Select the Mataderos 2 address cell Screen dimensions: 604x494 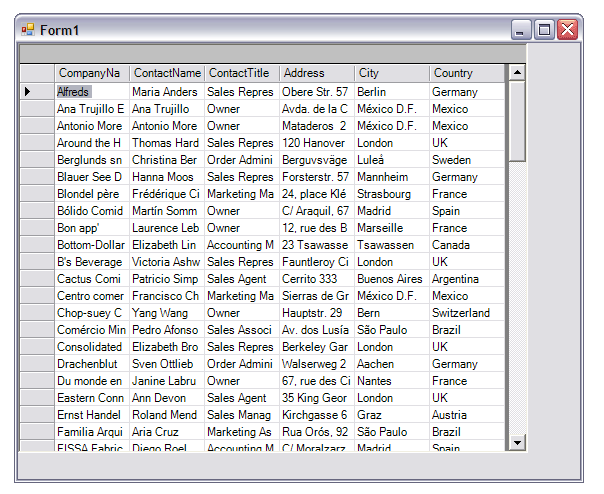coord(317,126)
